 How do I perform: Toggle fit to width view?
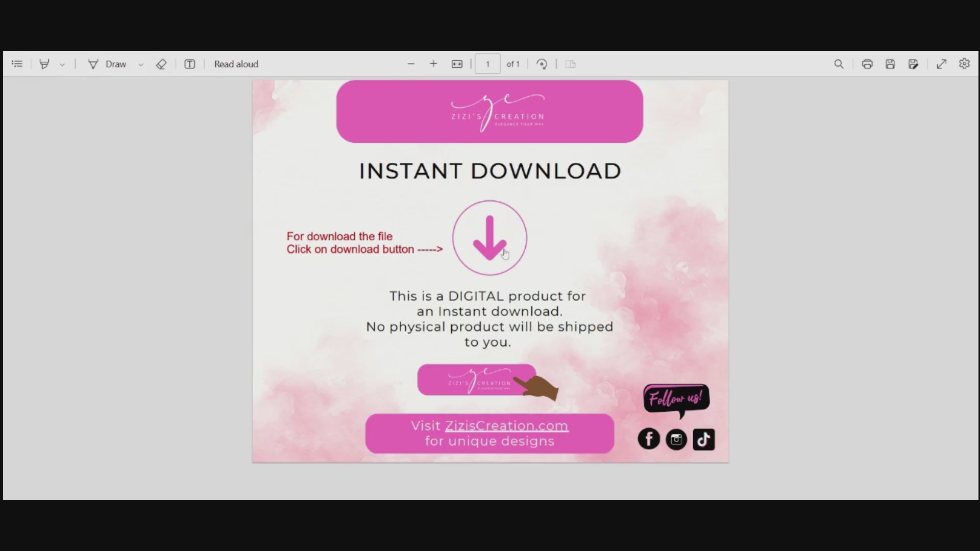(x=457, y=64)
